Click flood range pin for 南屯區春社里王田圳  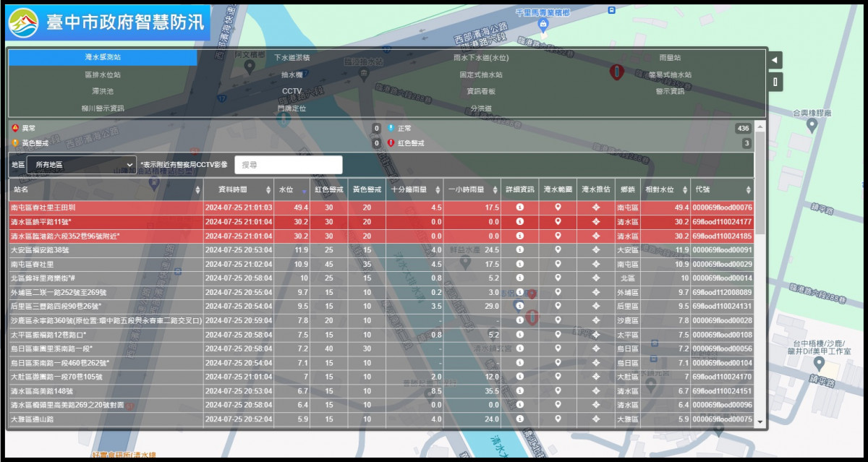point(558,207)
